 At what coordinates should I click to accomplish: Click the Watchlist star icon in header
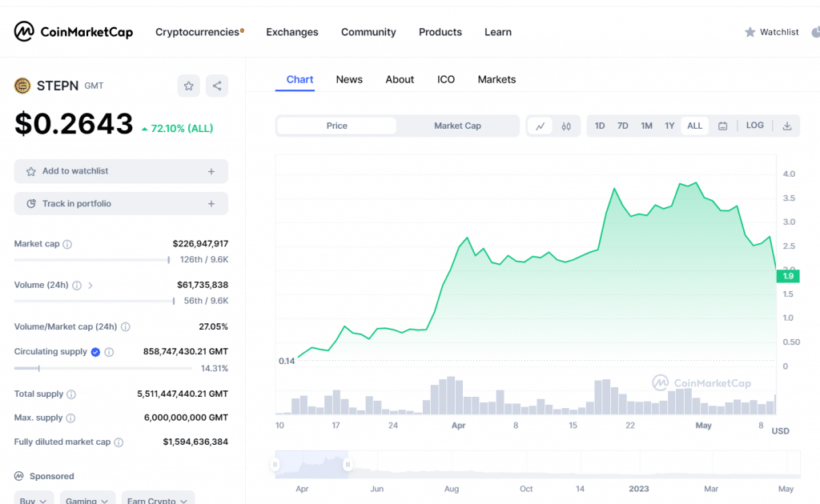click(750, 32)
